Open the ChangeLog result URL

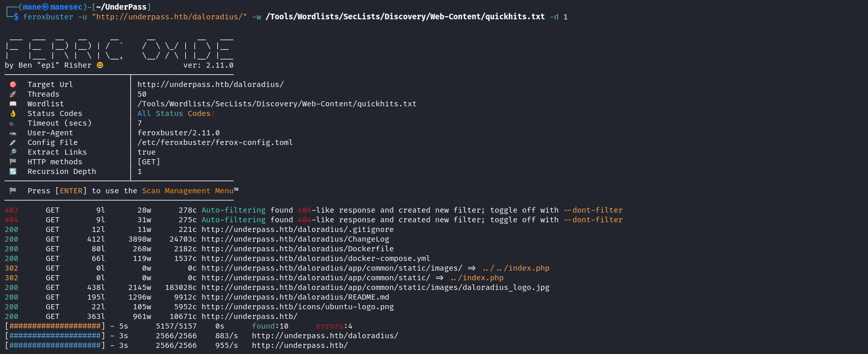tap(295, 239)
